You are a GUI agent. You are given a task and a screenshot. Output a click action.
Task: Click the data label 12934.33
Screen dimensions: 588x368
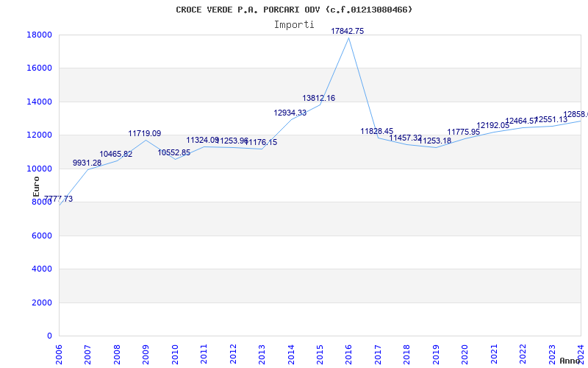290,113
